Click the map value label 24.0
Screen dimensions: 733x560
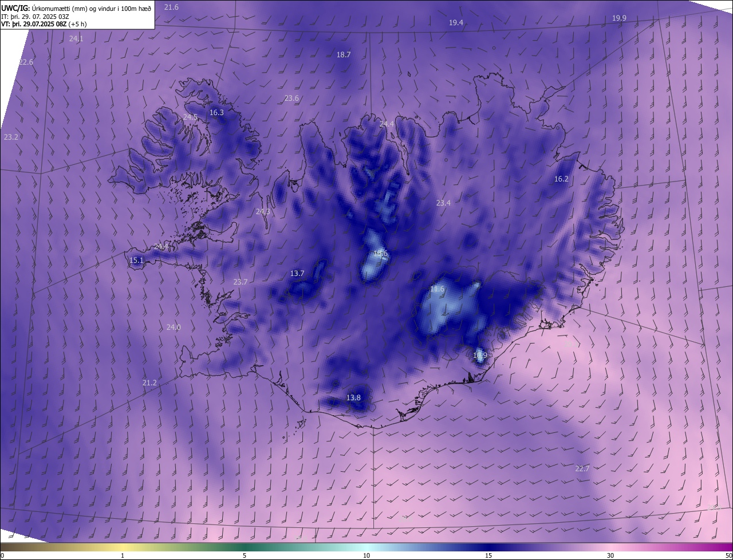pos(174,327)
